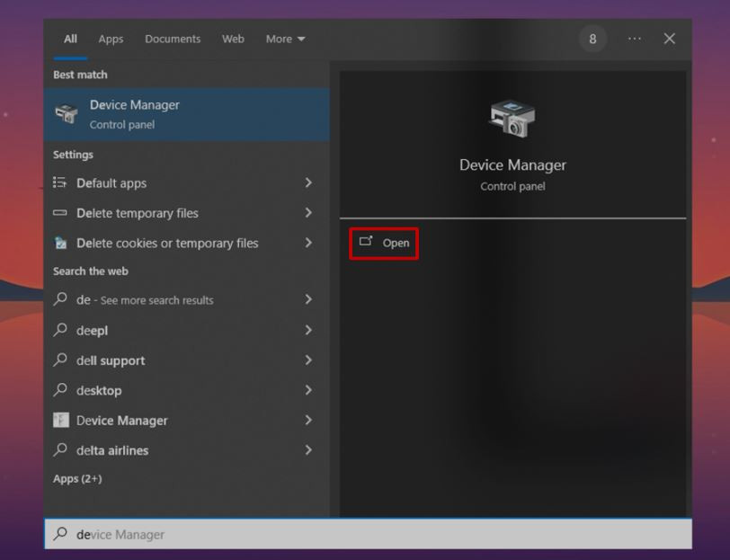The height and width of the screenshot is (560, 730).
Task: Open the More dropdown filter
Action: point(285,40)
